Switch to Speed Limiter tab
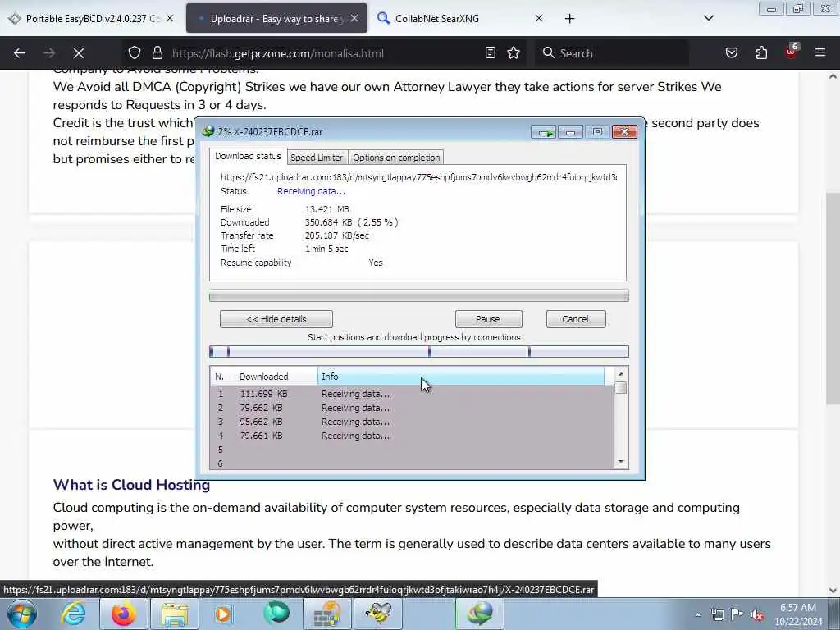Viewport: 840px width, 630px height. point(317,157)
